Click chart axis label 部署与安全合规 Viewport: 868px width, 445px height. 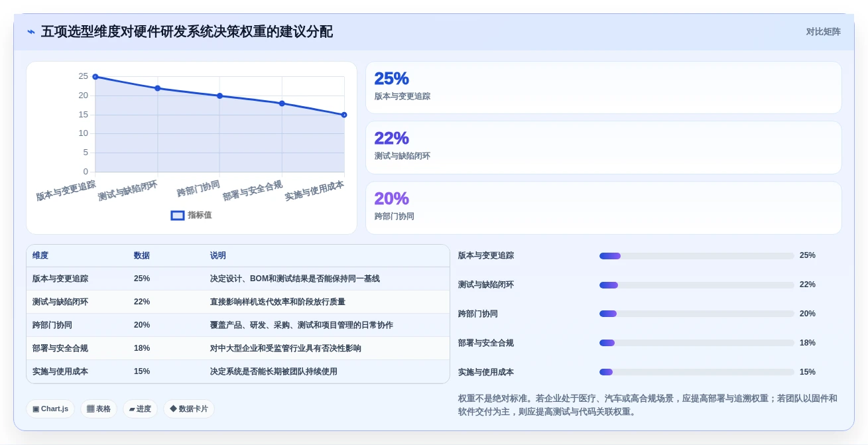[253, 190]
